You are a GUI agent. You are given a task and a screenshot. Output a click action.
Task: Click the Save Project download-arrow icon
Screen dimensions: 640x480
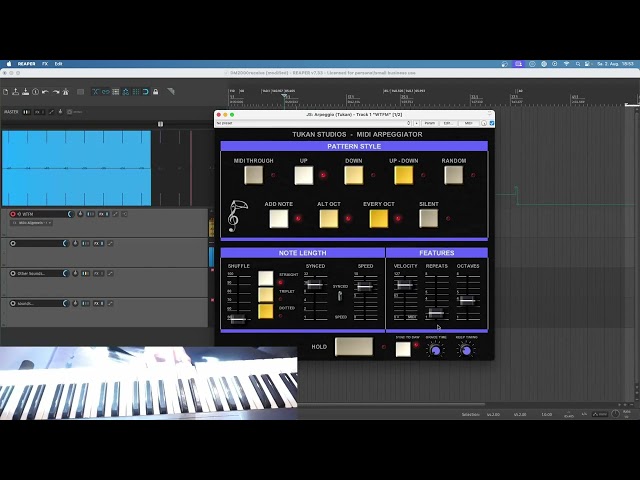tap(25, 92)
